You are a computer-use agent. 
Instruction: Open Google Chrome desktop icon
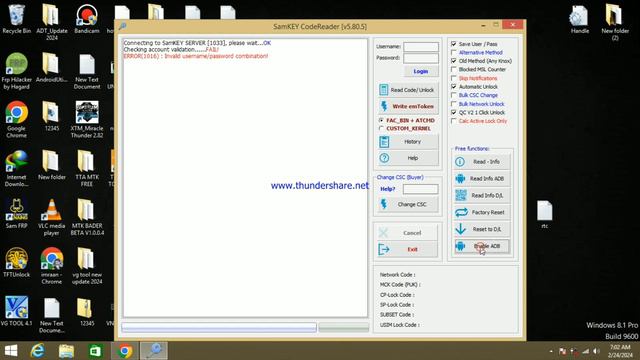16,120
